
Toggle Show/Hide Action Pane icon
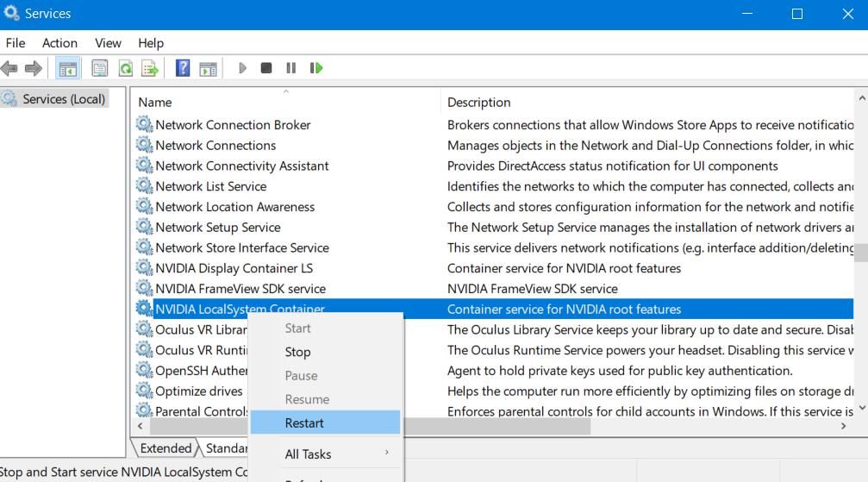click(x=208, y=69)
